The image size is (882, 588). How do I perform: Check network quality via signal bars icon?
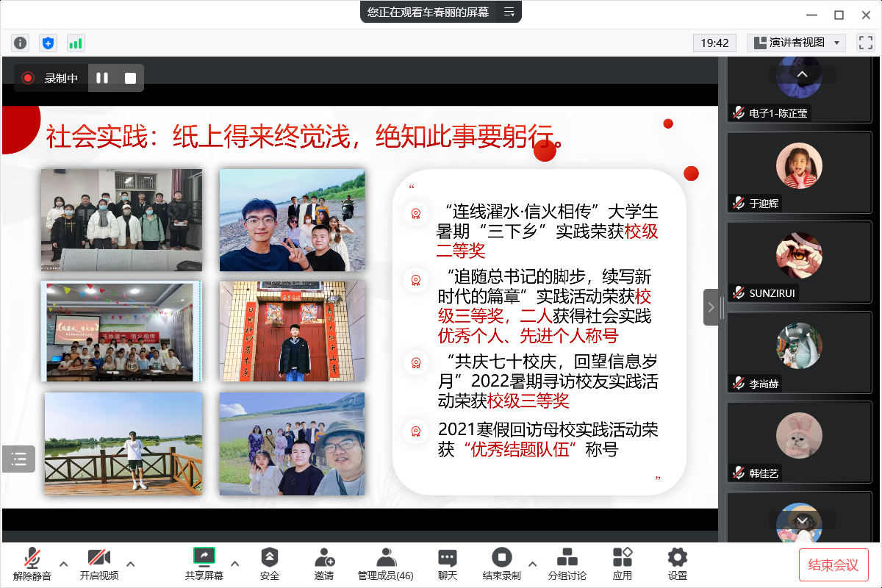tap(75, 42)
